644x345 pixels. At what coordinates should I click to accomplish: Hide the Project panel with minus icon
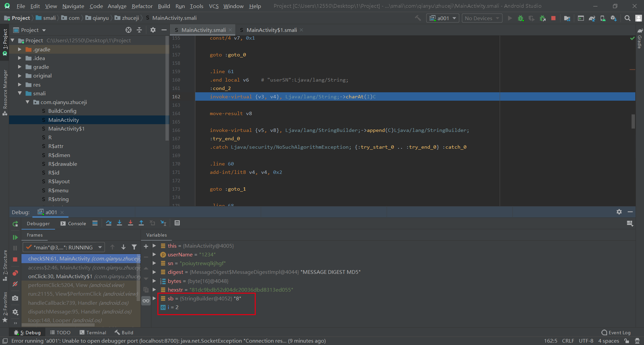click(164, 30)
